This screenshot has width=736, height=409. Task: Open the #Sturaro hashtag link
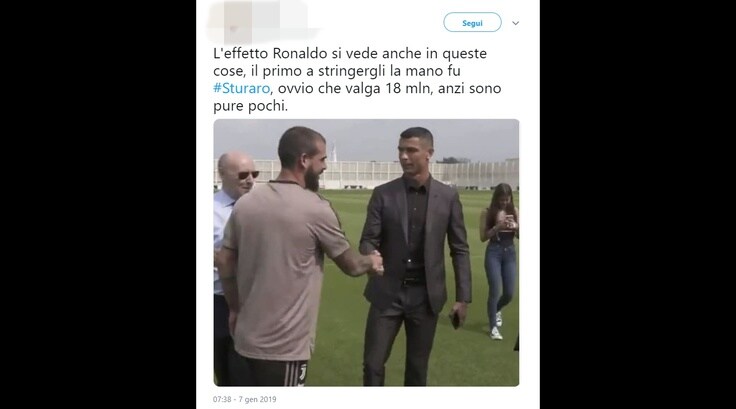click(242, 88)
